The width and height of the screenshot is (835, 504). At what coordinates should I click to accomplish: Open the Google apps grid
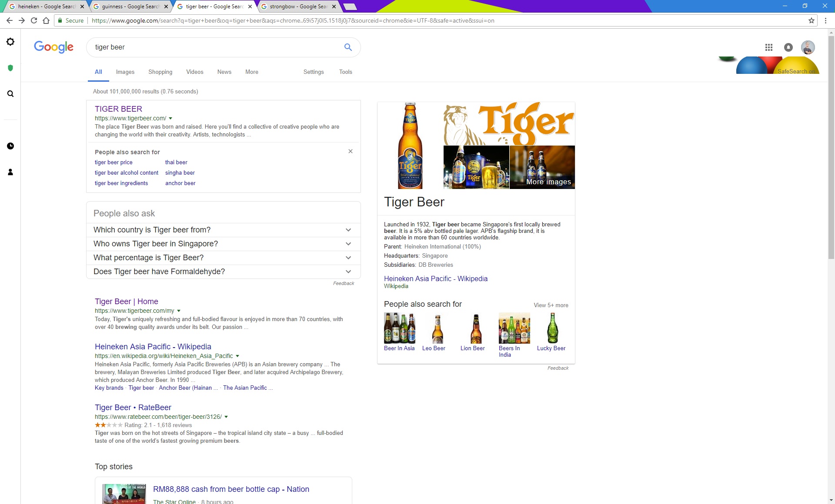pyautogui.click(x=769, y=47)
